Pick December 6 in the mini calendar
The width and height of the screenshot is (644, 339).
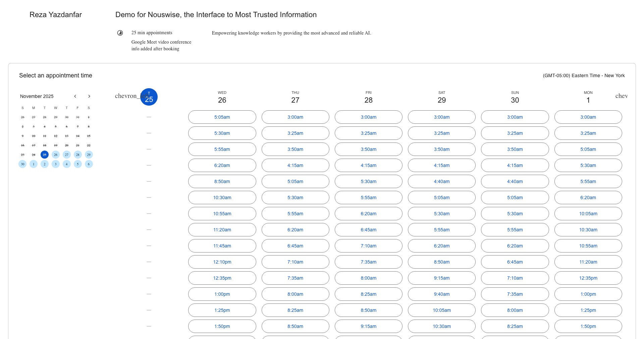click(x=89, y=164)
